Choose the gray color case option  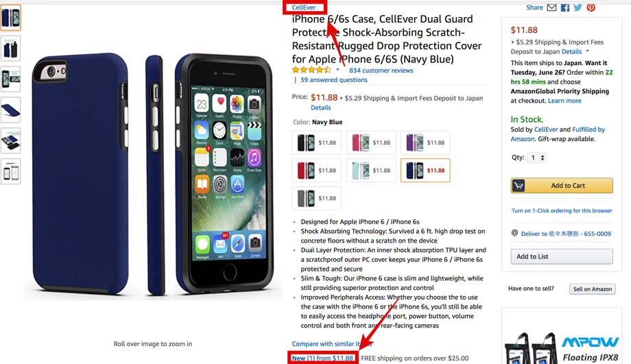tap(316, 198)
